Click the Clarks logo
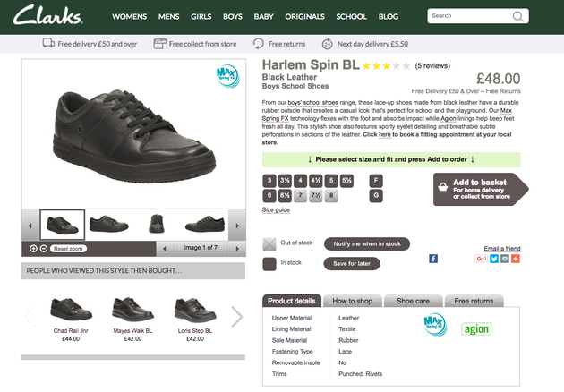This screenshot has width=564, height=392. click(47, 15)
